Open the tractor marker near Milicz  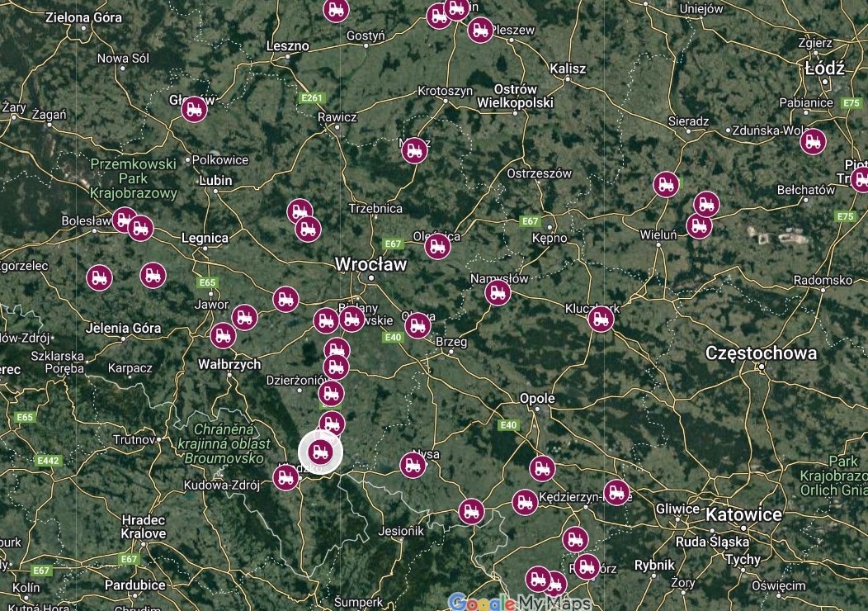(x=414, y=149)
